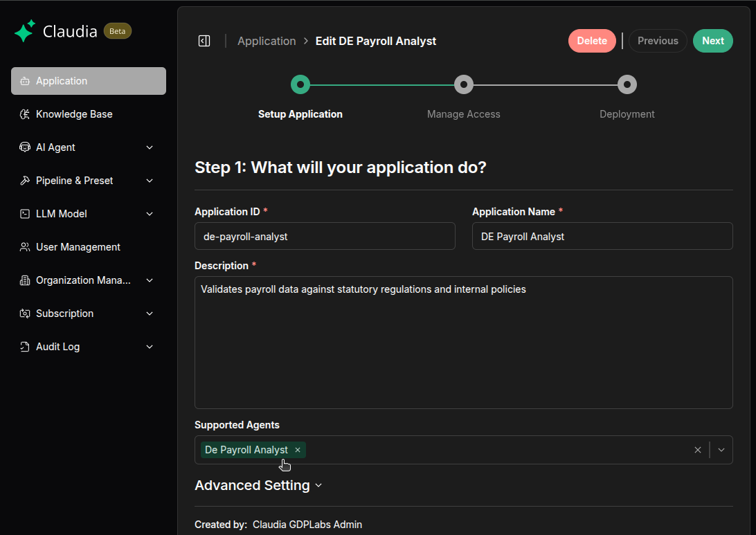Expand the Pipeline & Preset submenu
The width and height of the screenshot is (756, 535).
point(150,181)
